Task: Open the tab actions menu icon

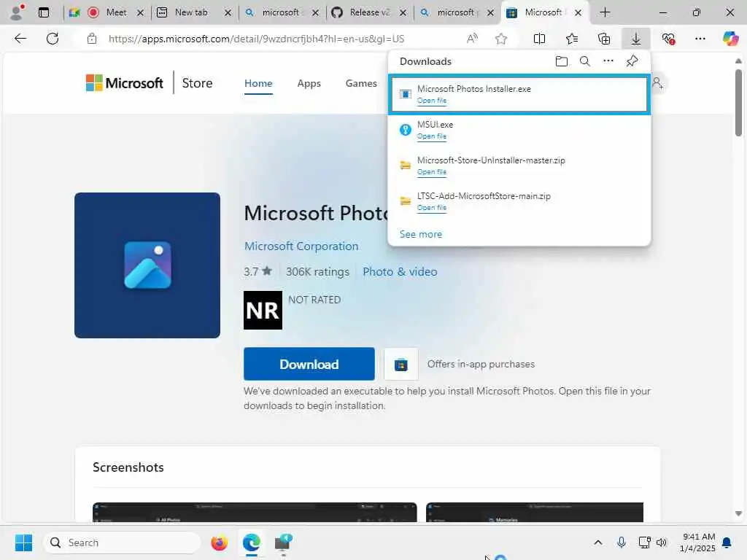Action: 44,12
